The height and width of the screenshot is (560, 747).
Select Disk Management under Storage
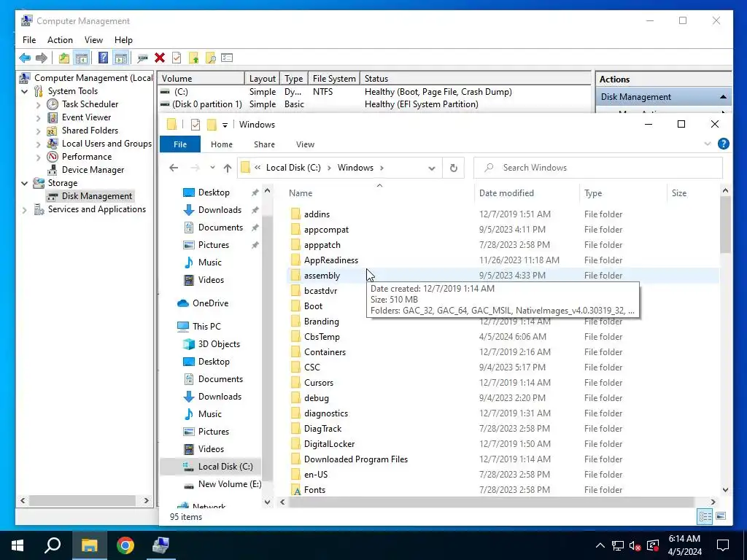pos(97,196)
